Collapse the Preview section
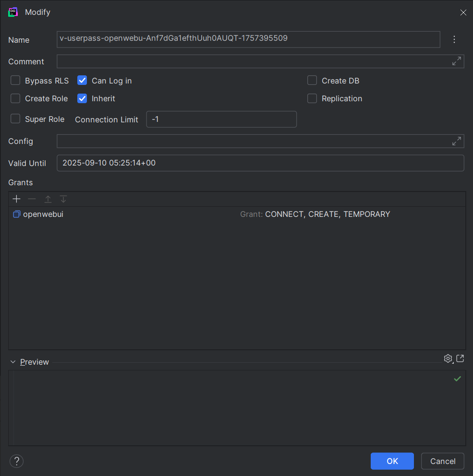This screenshot has height=476, width=473. coord(13,362)
